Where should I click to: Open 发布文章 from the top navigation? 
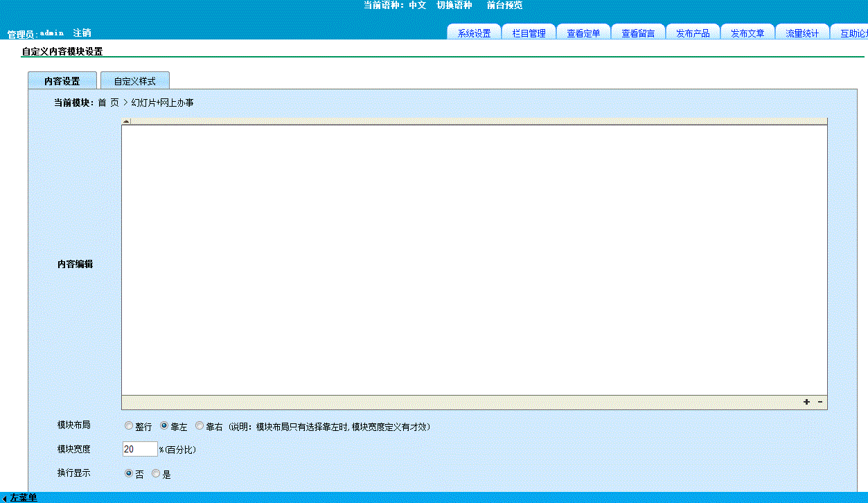747,33
